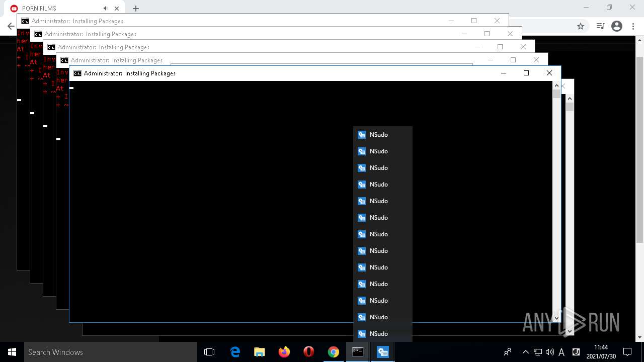The height and width of the screenshot is (362, 644).
Task: Select the Command Prompt taskbar button
Action: 358,352
